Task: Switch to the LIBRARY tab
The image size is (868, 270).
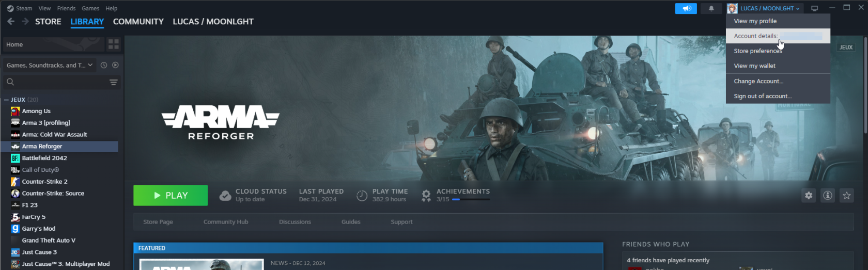Action: click(87, 22)
